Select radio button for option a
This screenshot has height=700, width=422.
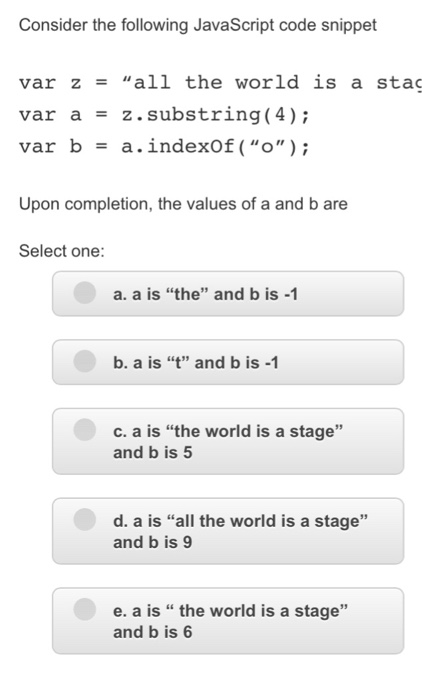(84, 293)
